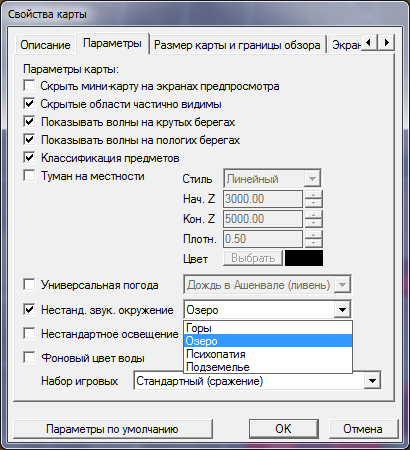Open the partially visible Экран tab

(345, 45)
